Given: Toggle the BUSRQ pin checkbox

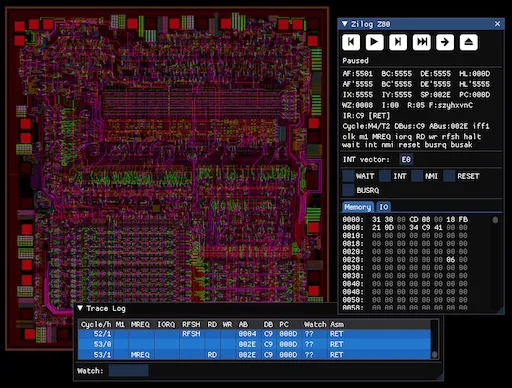Looking at the screenshot, I should tap(348, 190).
